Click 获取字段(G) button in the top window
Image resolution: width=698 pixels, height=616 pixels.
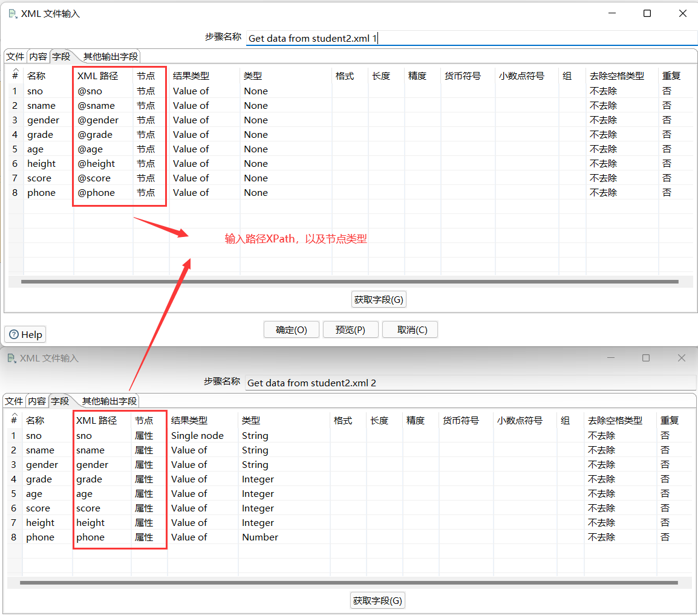point(379,299)
